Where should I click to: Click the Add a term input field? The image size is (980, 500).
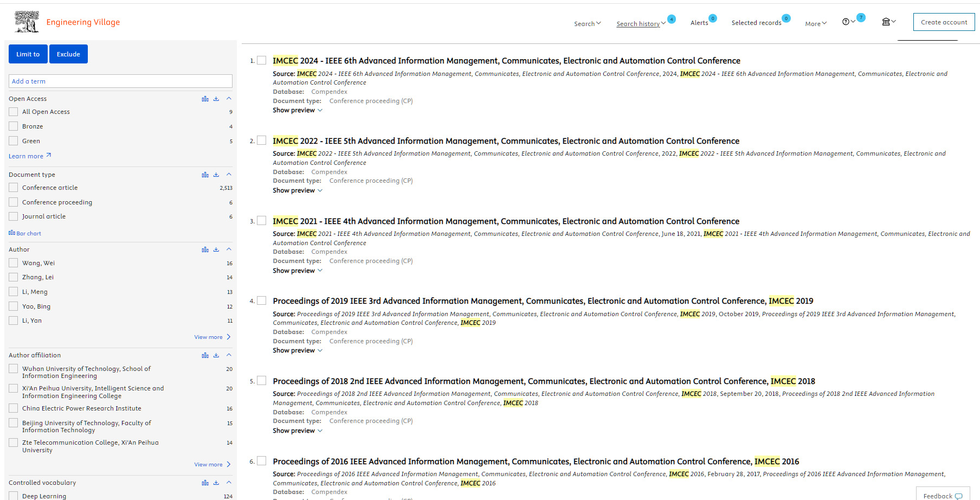pos(120,81)
